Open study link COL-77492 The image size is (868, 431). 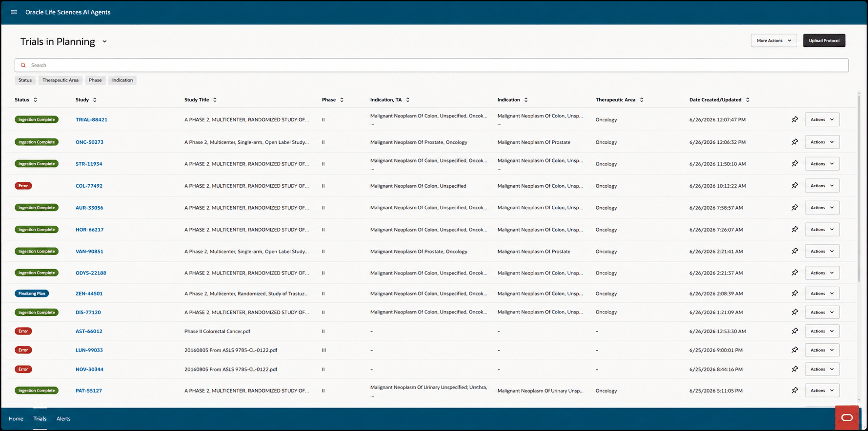tap(89, 186)
